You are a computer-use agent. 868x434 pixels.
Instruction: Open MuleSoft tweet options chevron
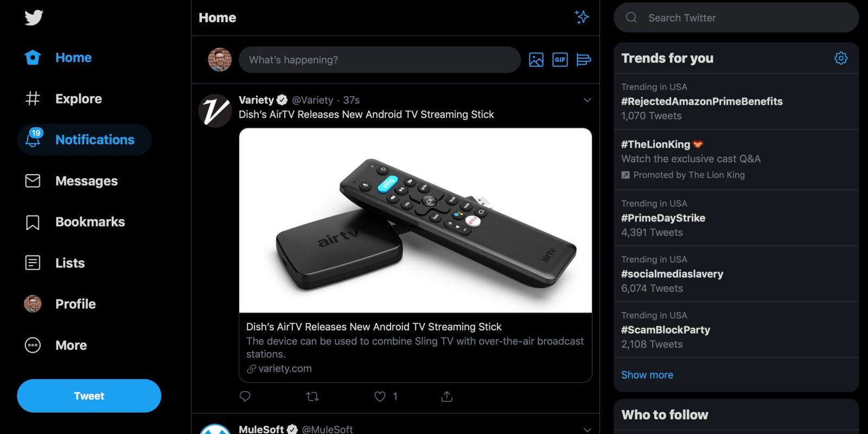587,429
